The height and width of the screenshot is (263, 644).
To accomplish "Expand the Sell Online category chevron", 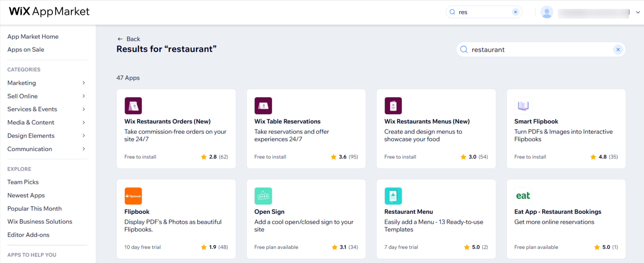I will [83, 96].
